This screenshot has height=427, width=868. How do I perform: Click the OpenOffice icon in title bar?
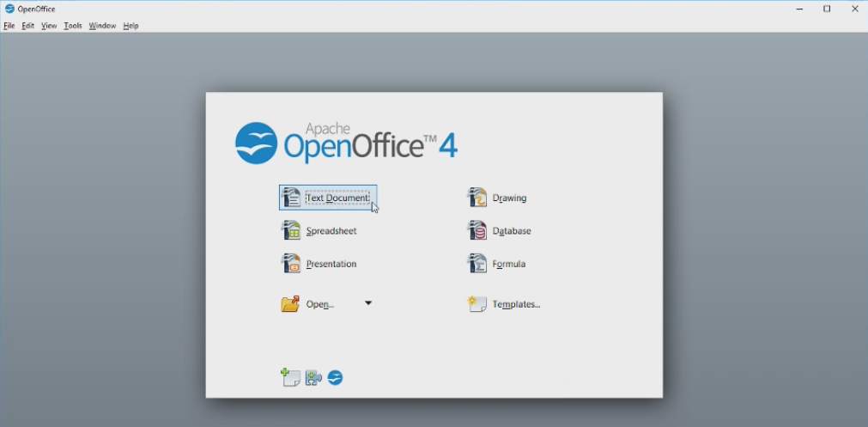[9, 9]
